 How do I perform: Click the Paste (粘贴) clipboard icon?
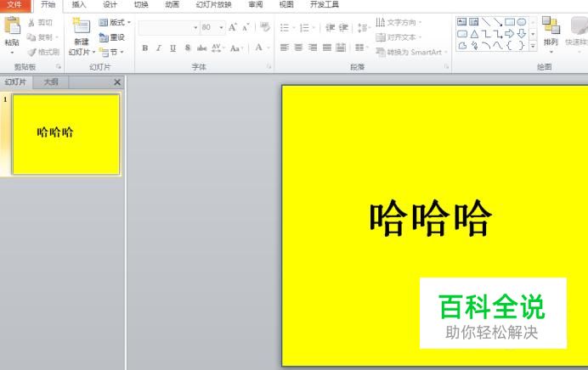tap(12, 26)
